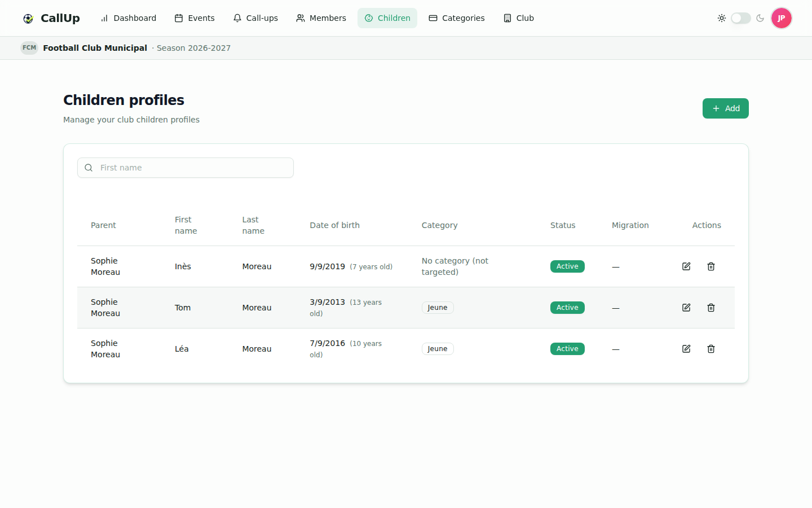
Task: Click the Migration column header
Action: click(x=630, y=225)
